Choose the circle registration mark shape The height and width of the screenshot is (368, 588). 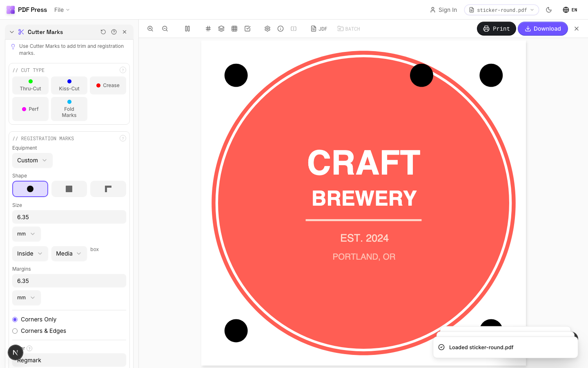[x=30, y=189]
